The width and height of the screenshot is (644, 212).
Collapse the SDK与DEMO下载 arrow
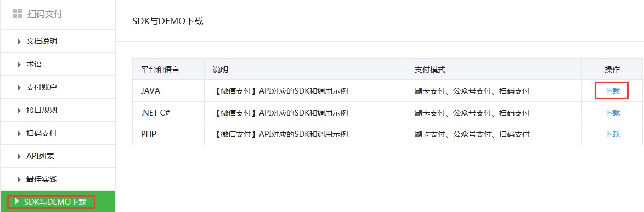[x=17, y=202]
